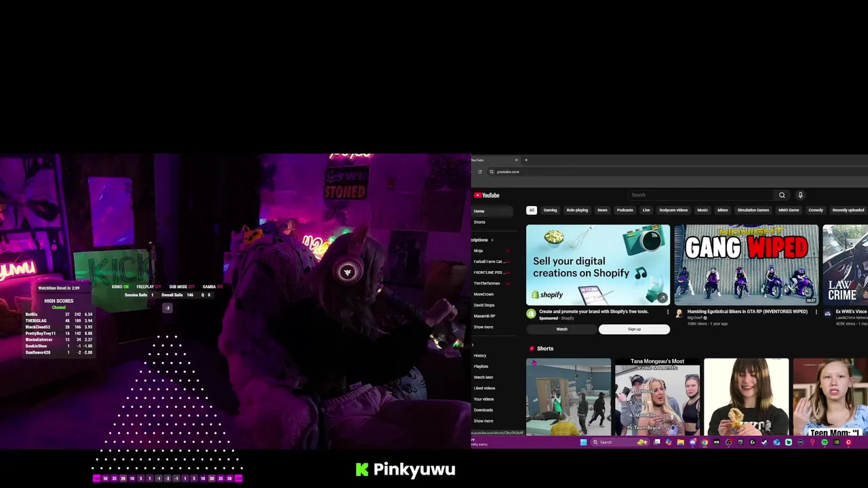Click the Watch button under Shopify ad
Image resolution: width=868 pixels, height=488 pixels.
(562, 329)
